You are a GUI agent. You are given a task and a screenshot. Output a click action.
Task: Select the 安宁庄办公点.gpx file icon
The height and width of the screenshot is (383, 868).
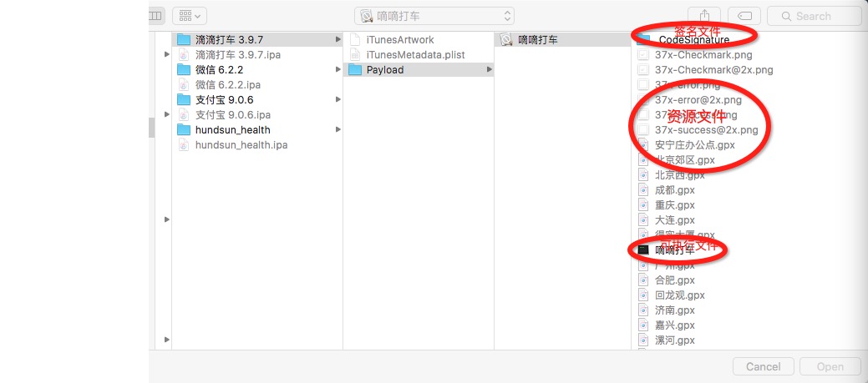(643, 145)
